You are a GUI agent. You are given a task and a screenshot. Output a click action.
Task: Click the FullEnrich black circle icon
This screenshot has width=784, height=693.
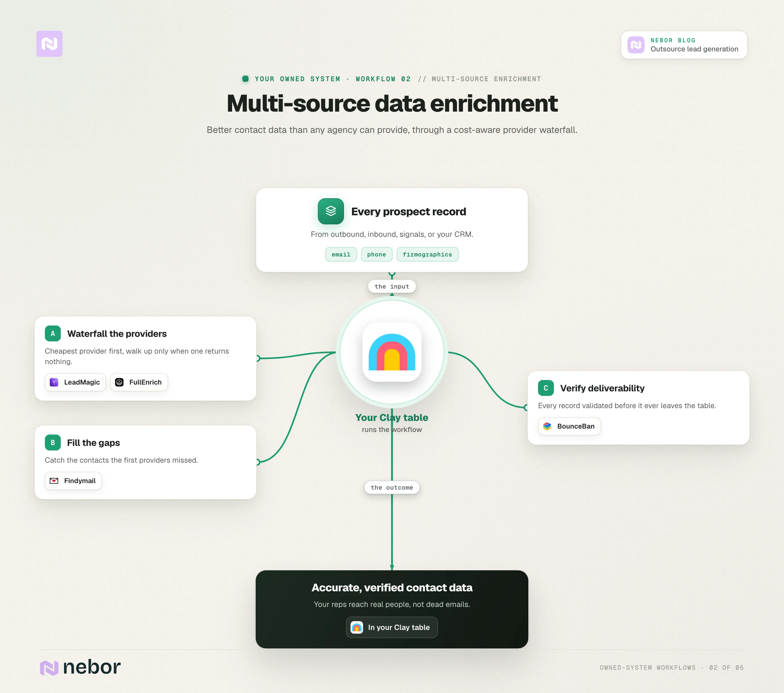[119, 382]
